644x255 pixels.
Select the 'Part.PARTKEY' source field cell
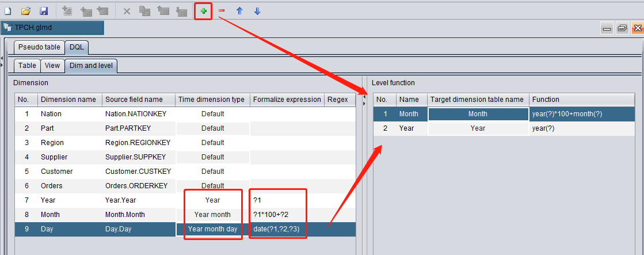coord(138,128)
